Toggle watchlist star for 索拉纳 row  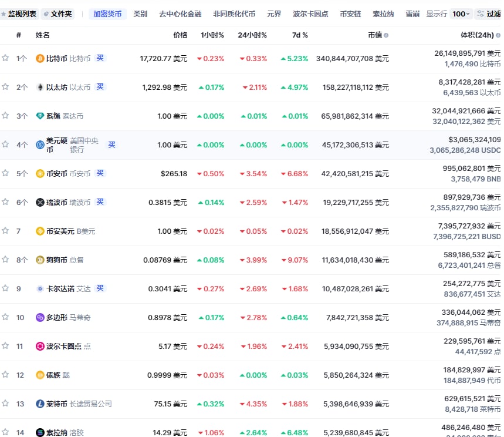5,432
